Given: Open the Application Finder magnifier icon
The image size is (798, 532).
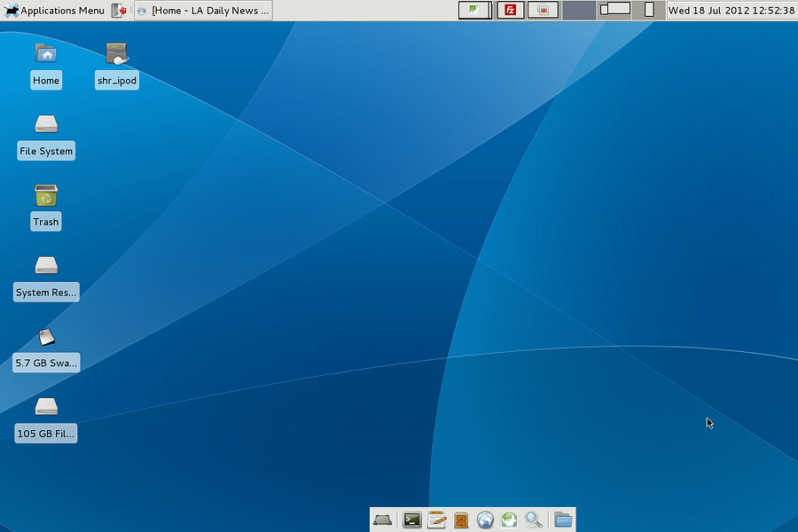Looking at the screenshot, I should tap(533, 520).
